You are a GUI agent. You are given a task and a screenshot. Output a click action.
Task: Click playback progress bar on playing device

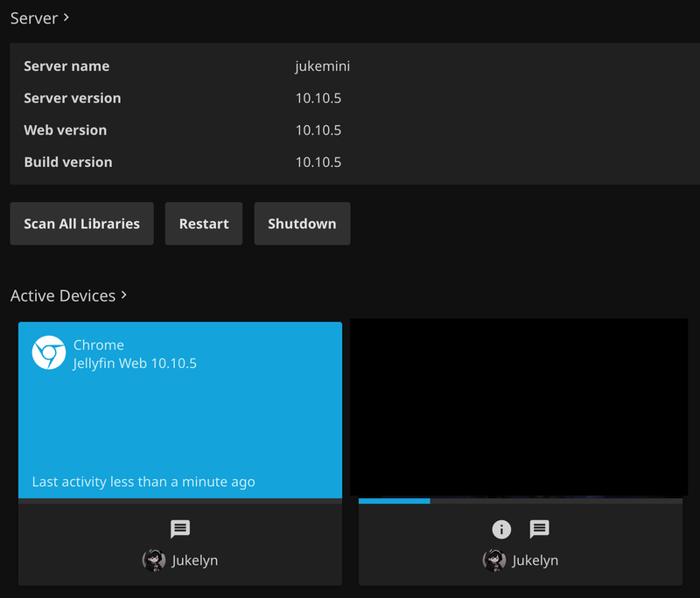tap(521, 501)
